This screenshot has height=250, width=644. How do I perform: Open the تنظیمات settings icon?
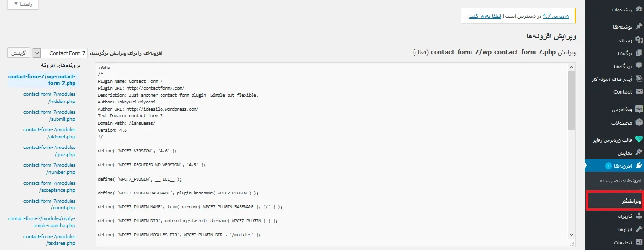(x=639, y=242)
